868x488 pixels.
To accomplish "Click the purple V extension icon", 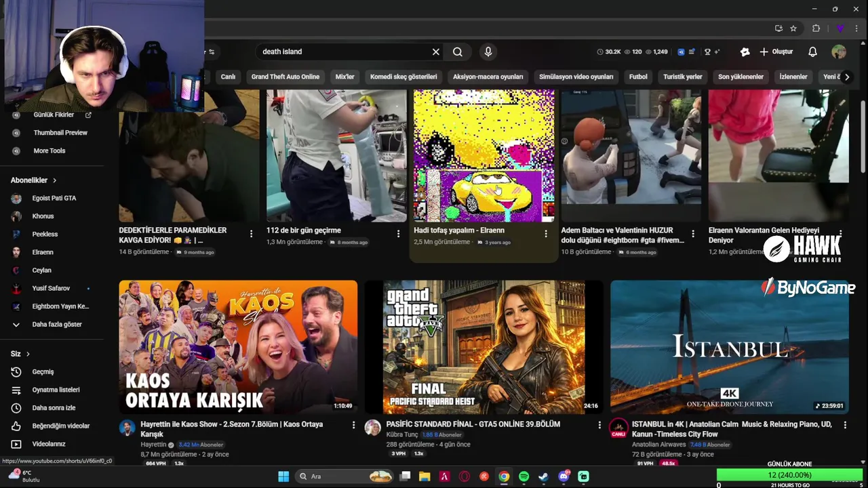I will pyautogui.click(x=840, y=28).
